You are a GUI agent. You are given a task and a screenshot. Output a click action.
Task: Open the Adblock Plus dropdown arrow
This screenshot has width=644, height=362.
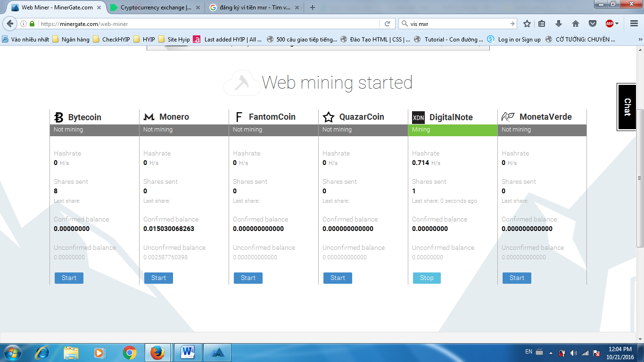click(x=617, y=24)
